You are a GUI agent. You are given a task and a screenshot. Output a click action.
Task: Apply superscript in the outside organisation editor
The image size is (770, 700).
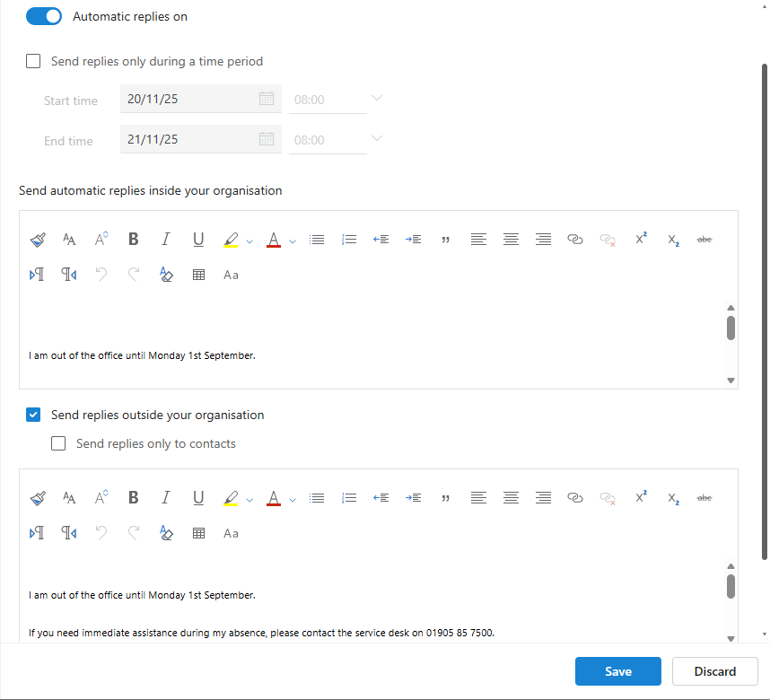[x=641, y=498]
